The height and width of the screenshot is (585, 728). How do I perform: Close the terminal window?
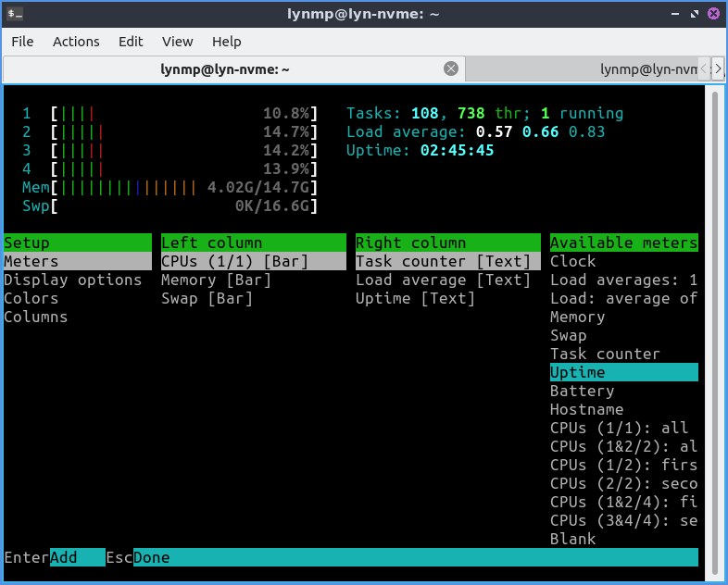pos(712,13)
